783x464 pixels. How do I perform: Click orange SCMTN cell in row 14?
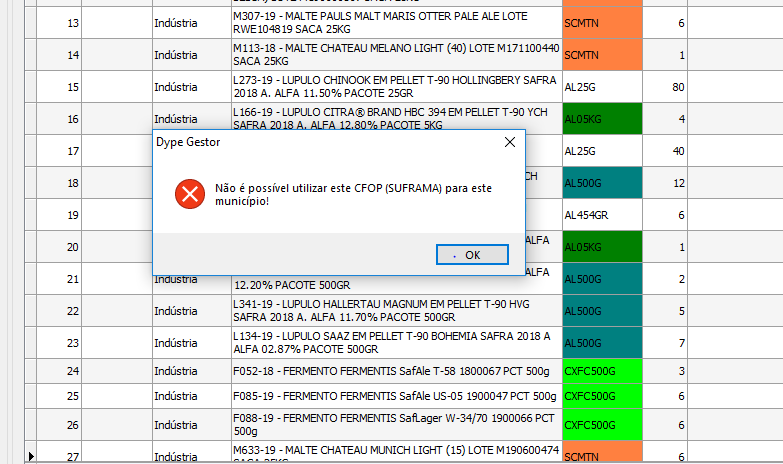[x=602, y=55]
